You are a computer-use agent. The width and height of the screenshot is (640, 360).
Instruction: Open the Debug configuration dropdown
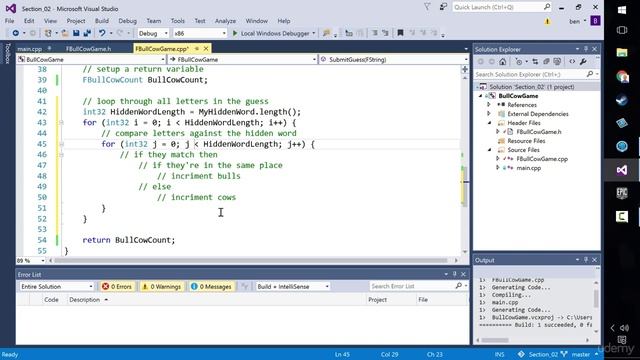pos(153,33)
